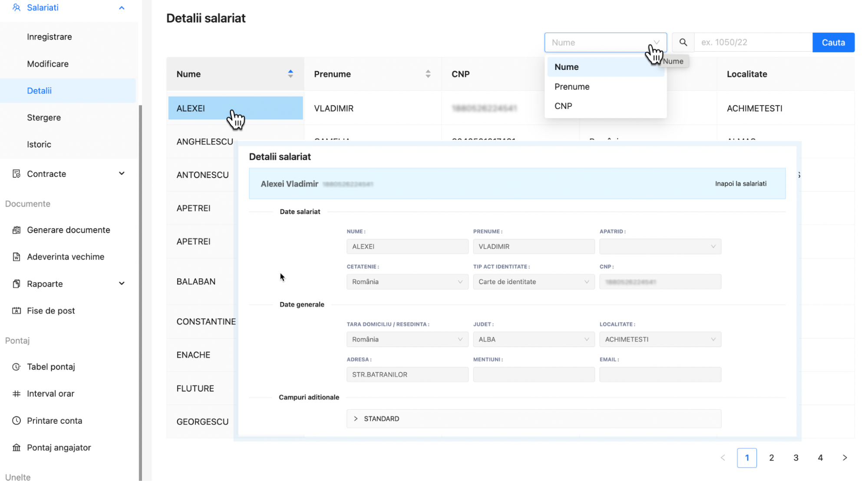Select FLUTURE row in table

click(x=195, y=389)
